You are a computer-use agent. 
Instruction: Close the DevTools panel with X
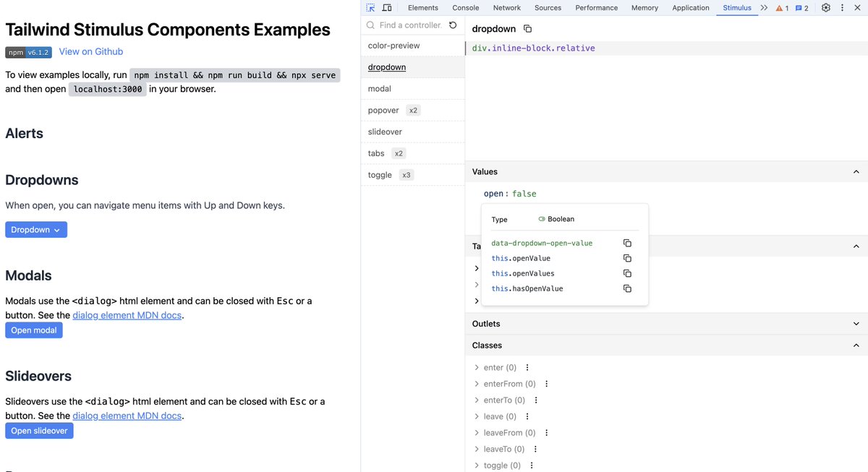click(x=858, y=8)
